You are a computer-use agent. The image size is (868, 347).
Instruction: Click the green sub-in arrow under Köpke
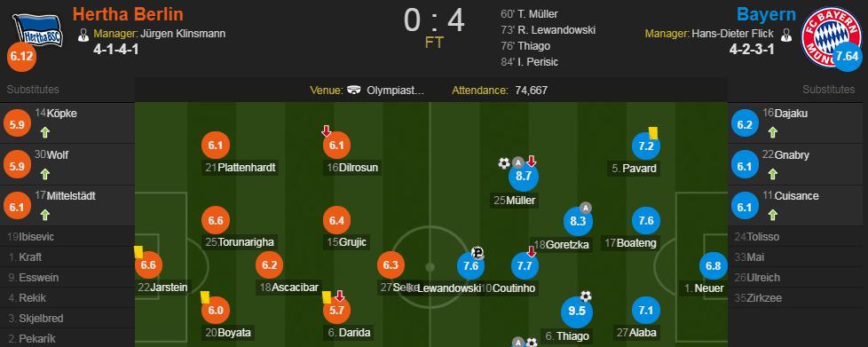point(45,131)
